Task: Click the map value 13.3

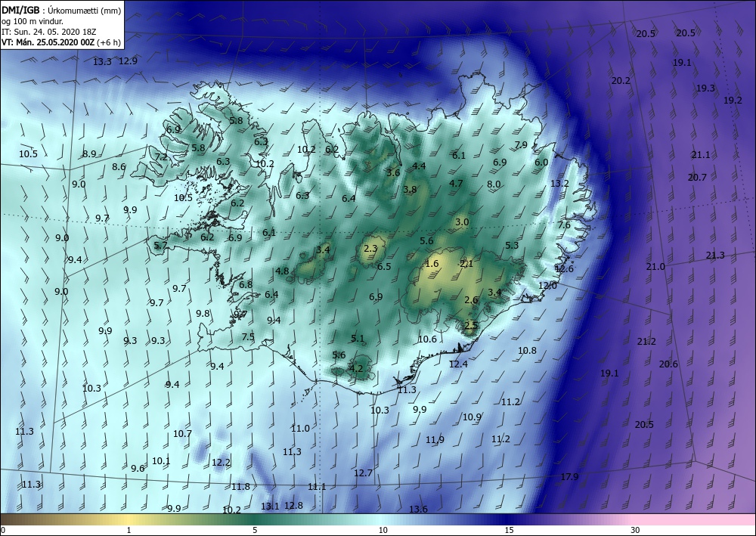Action: 102,62
